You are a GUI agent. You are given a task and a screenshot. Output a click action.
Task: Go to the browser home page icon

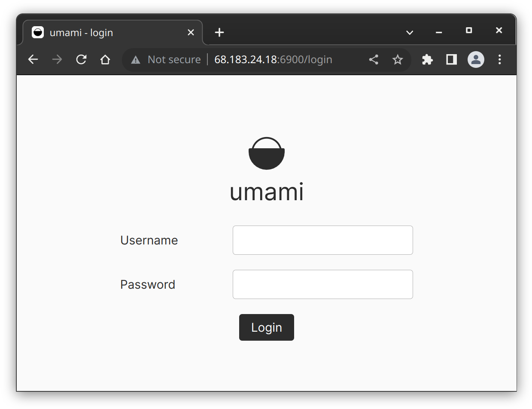(x=105, y=60)
